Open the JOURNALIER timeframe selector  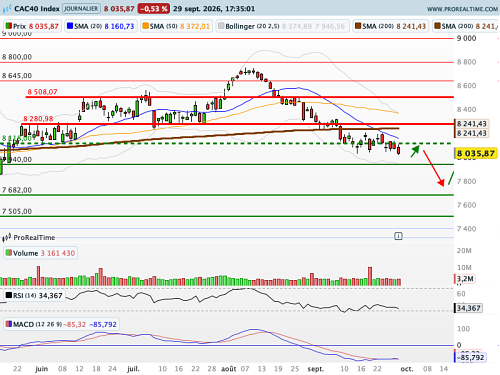point(81,9)
